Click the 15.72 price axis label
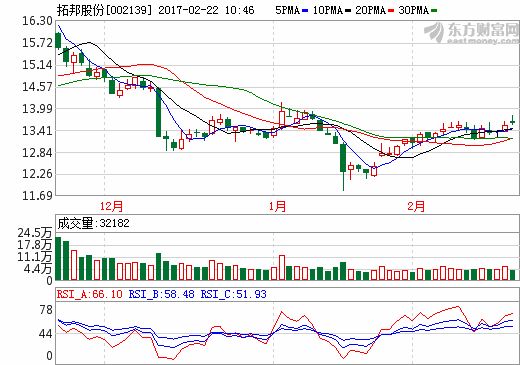The height and width of the screenshot is (365, 520). [37, 43]
